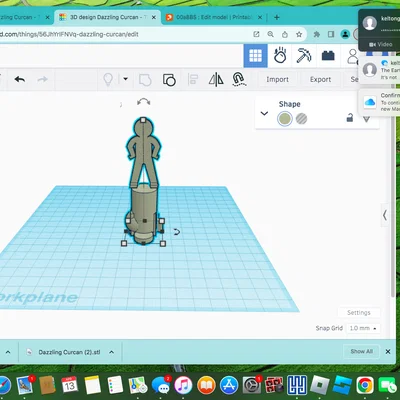The width and height of the screenshot is (400, 400).
Task: Switch to 3D design grid view
Action: [x=256, y=56]
